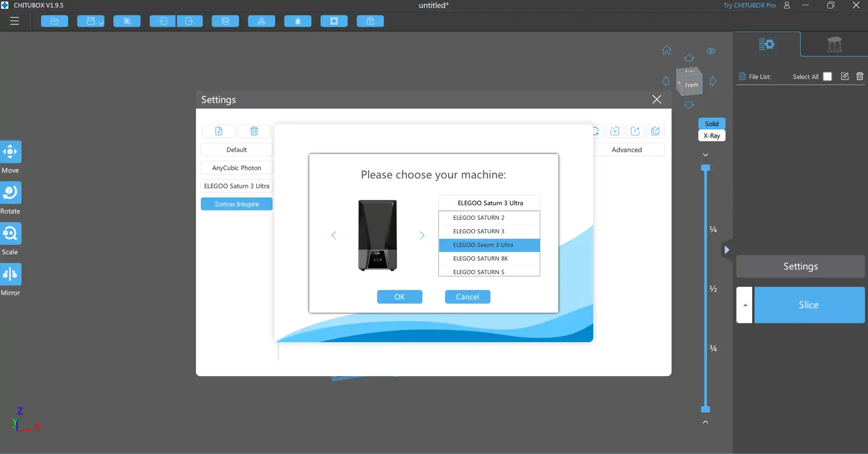Click the dig hole toolbar icon

point(334,21)
